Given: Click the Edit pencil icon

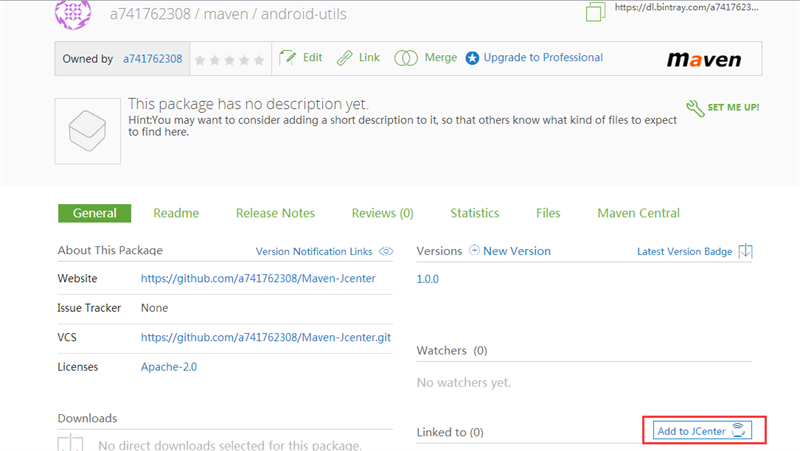Looking at the screenshot, I should [x=287, y=58].
